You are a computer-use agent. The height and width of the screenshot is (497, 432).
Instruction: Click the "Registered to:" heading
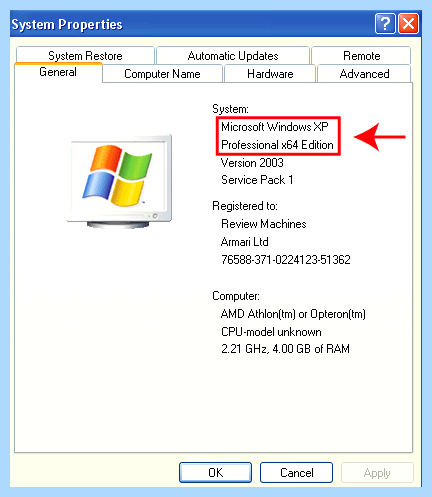245,206
